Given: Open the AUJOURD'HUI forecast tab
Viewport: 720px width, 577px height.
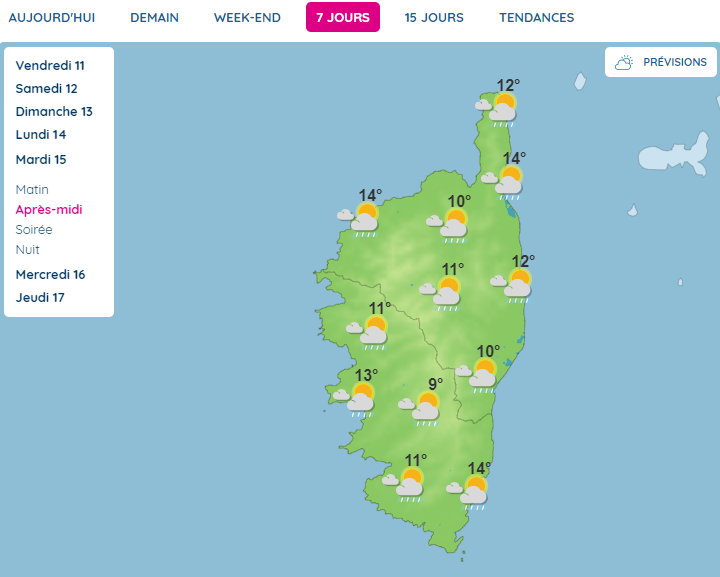Looking at the screenshot, I should [x=52, y=17].
